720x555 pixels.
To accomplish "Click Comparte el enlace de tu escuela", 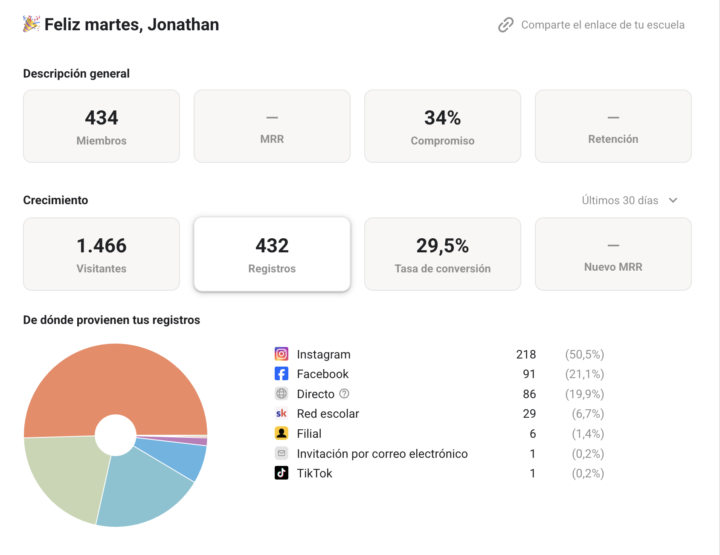I will [x=602, y=25].
